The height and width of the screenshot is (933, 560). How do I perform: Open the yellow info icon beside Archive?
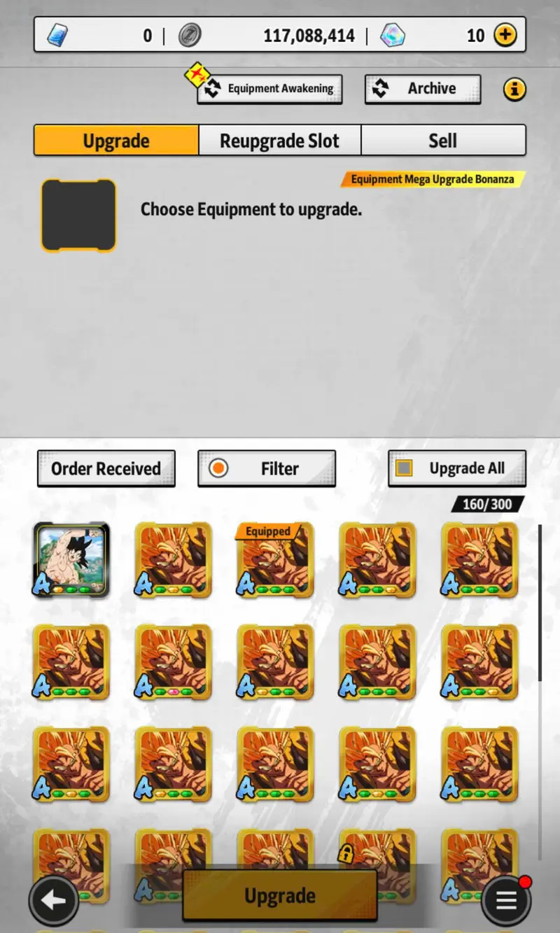pyautogui.click(x=514, y=90)
